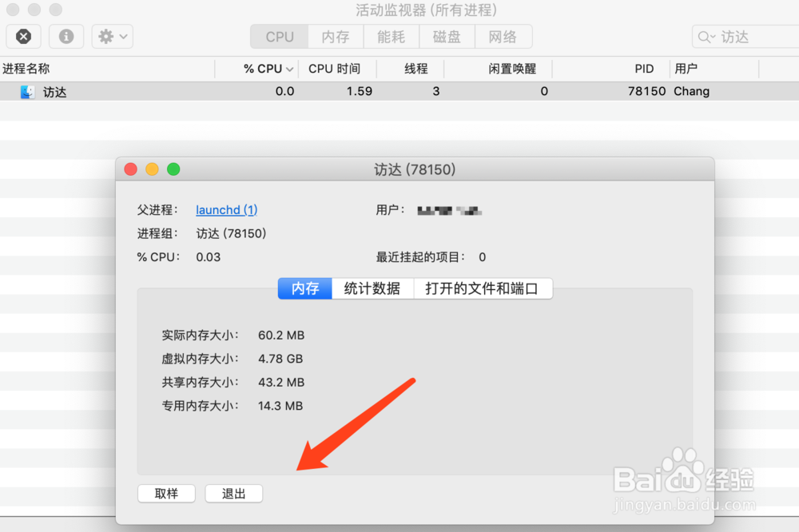The height and width of the screenshot is (532, 799).
Task: Click the 退出 quit button
Action: tap(233, 493)
